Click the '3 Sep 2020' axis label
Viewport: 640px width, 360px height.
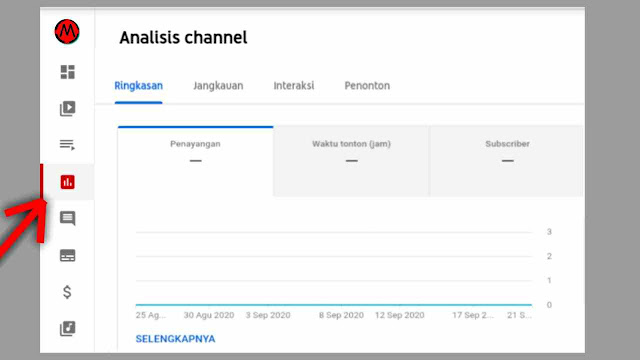tap(268, 315)
